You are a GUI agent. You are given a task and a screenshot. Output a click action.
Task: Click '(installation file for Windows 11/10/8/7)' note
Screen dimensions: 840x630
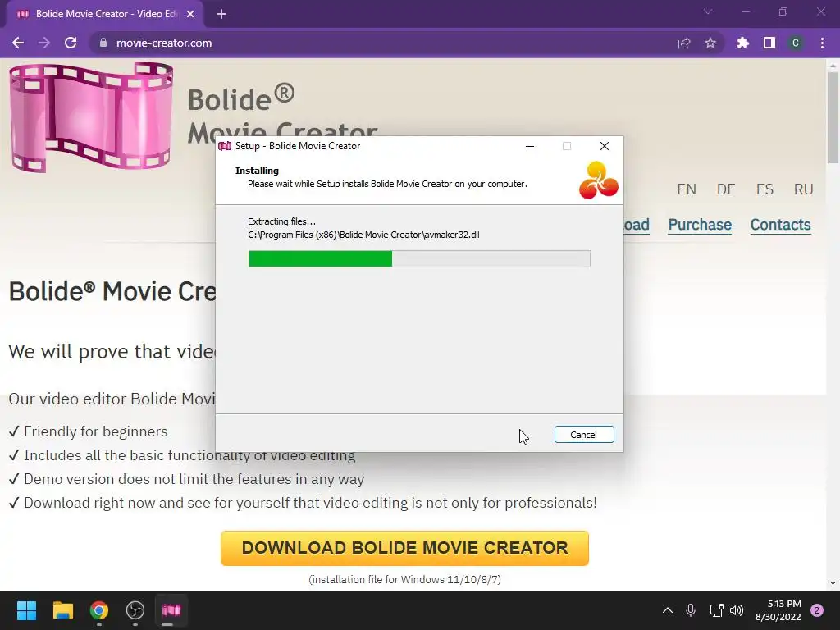click(x=404, y=580)
